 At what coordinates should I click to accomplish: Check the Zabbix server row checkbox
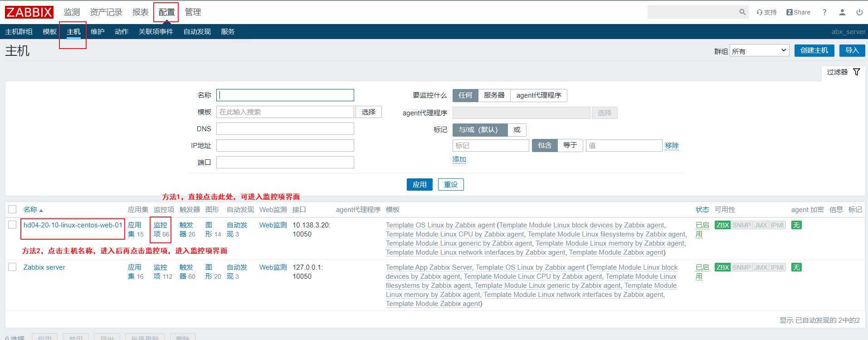(12, 267)
